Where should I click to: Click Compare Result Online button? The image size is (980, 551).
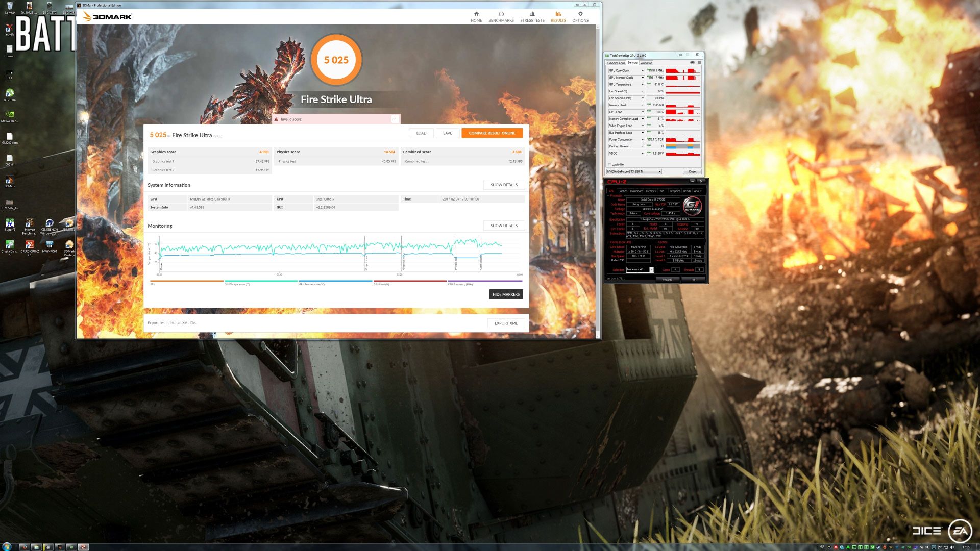click(492, 133)
